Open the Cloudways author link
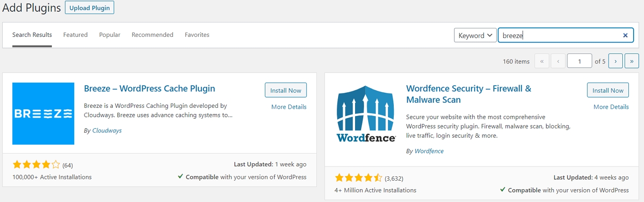The width and height of the screenshot is (644, 202). coord(107,131)
